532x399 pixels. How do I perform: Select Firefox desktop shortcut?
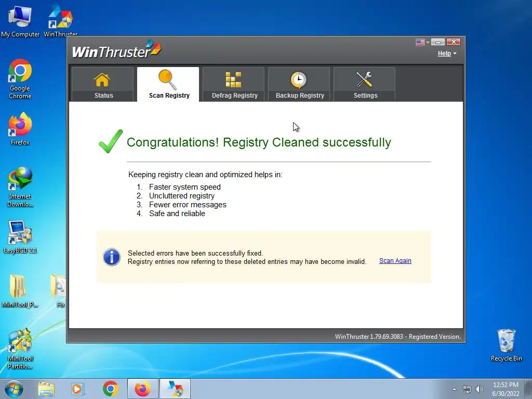[20, 129]
